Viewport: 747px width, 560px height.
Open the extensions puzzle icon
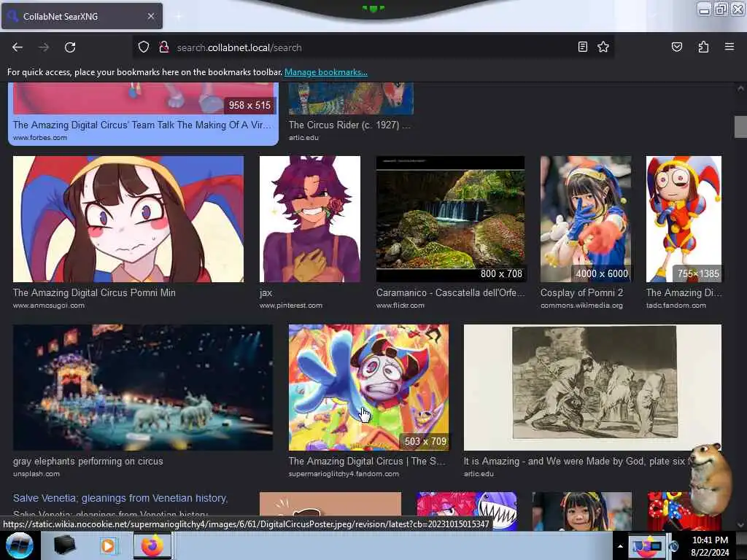[x=703, y=47]
